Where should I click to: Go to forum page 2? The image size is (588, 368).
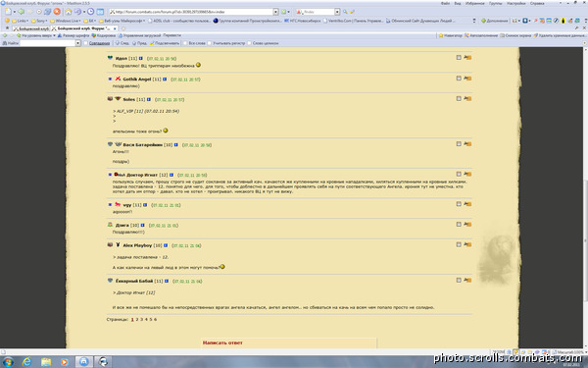[x=137, y=320]
